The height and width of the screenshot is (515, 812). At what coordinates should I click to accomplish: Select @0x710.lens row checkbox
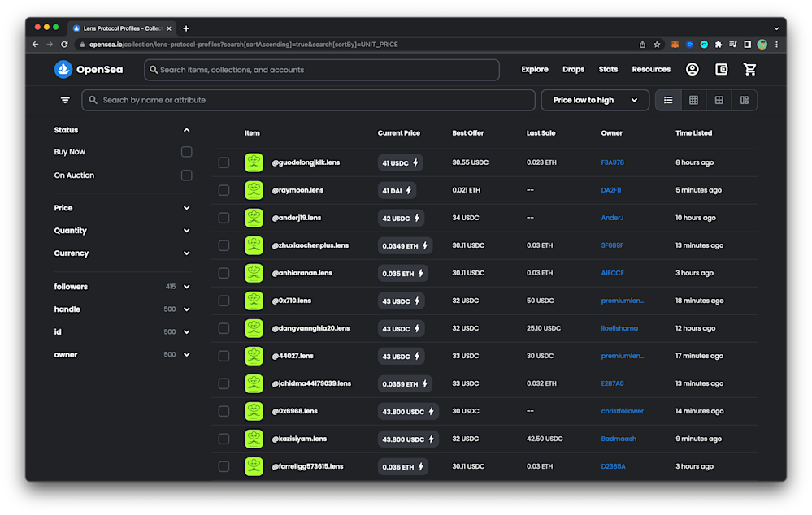224,301
